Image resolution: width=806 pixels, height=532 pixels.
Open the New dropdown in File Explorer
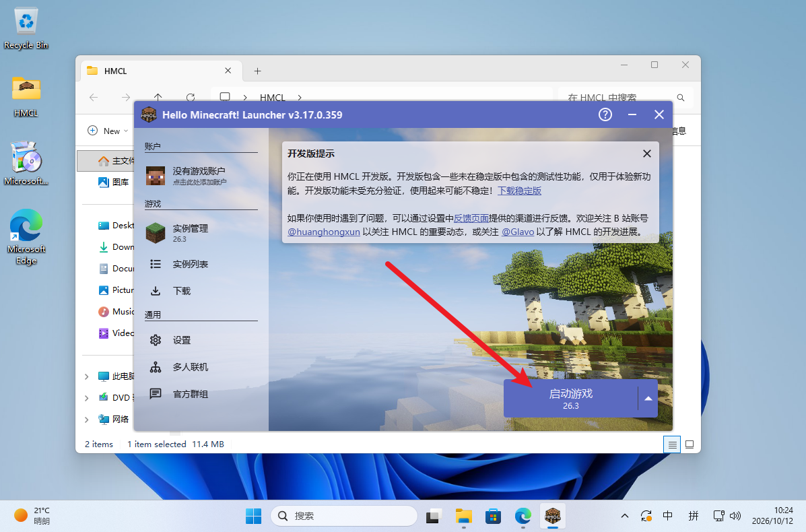tap(108, 131)
